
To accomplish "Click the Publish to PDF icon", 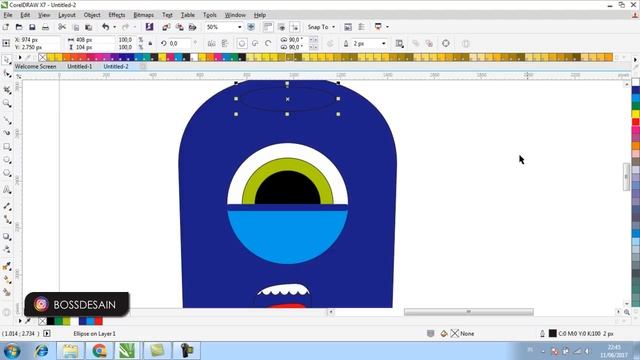I will click(x=192, y=27).
